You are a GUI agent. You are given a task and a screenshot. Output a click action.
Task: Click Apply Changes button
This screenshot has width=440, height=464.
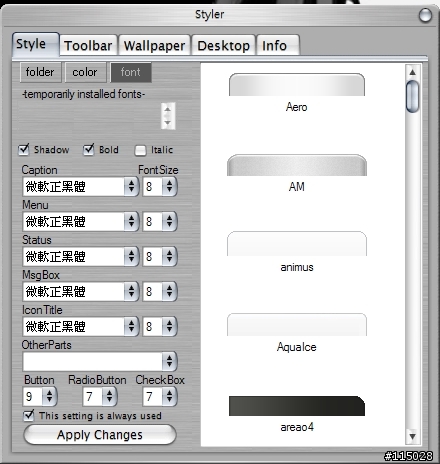coord(100,435)
